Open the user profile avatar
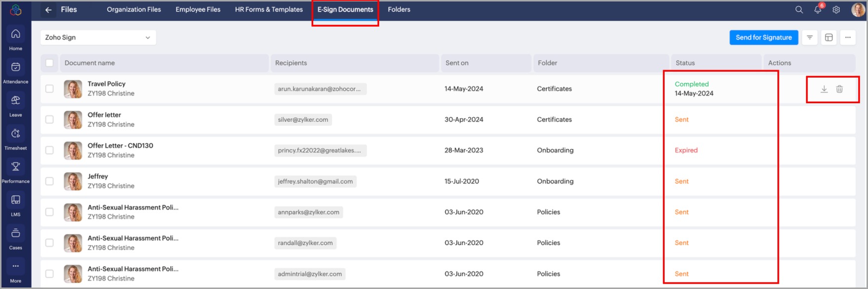 (x=858, y=10)
